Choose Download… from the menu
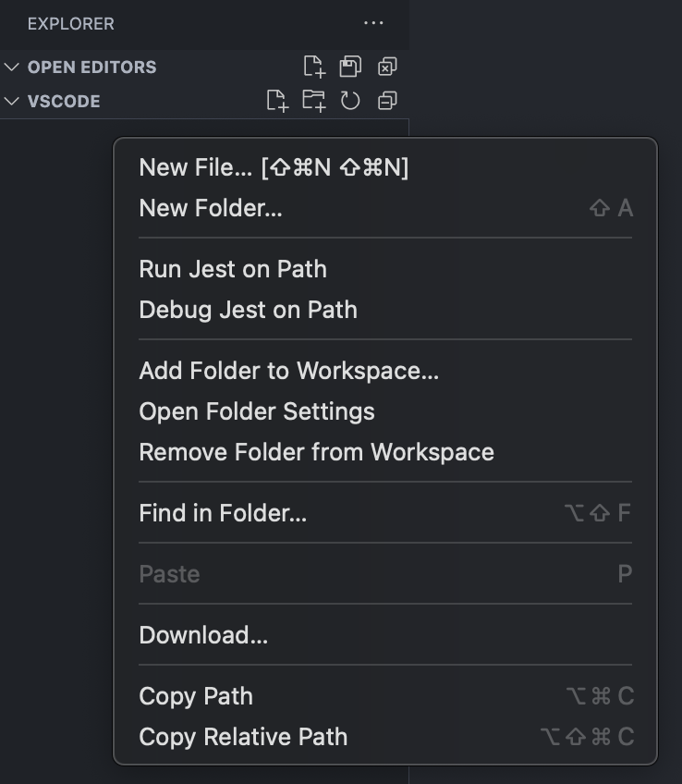This screenshot has height=784, width=682. point(385,635)
